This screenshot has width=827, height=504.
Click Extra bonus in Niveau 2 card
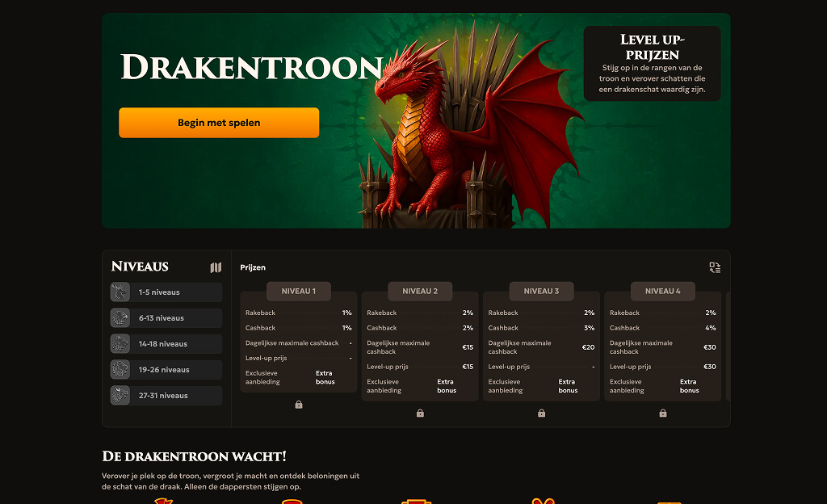pyautogui.click(x=447, y=386)
